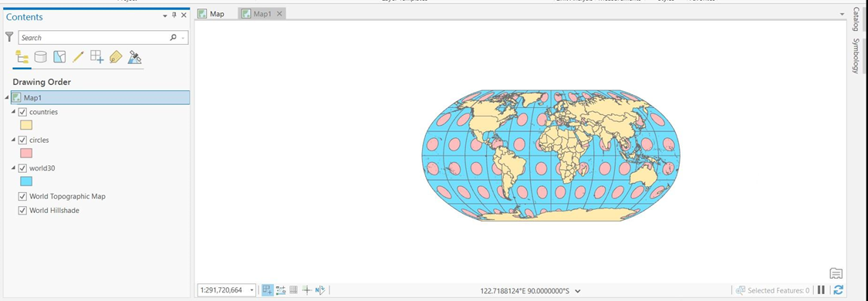Open the map scale dropdown
Screen dimensions: 868x301
point(252,290)
